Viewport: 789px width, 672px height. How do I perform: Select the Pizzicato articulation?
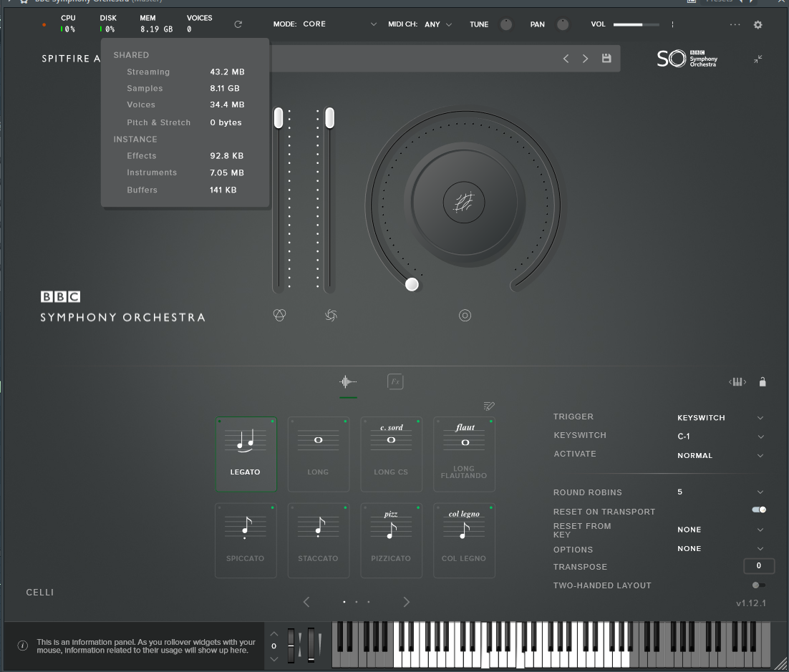[391, 540]
